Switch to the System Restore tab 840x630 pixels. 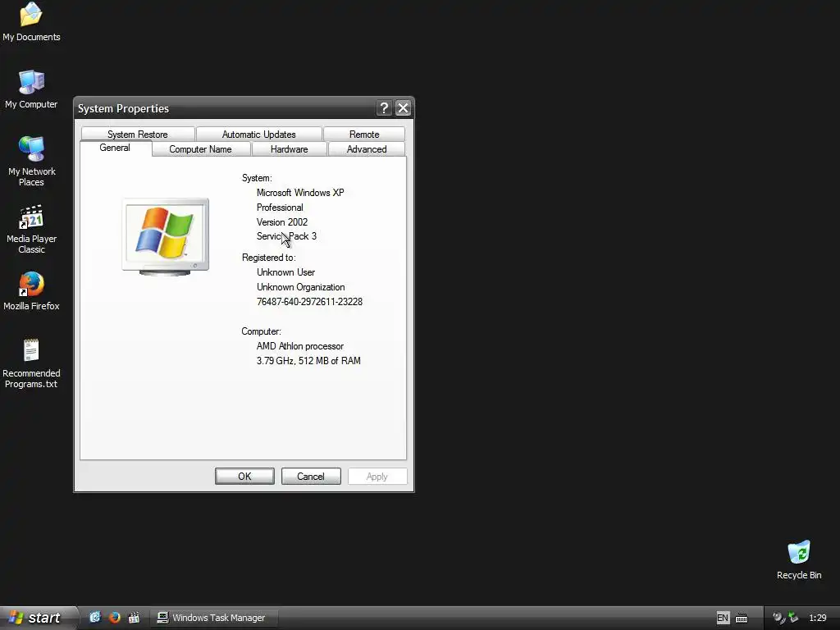tap(138, 134)
